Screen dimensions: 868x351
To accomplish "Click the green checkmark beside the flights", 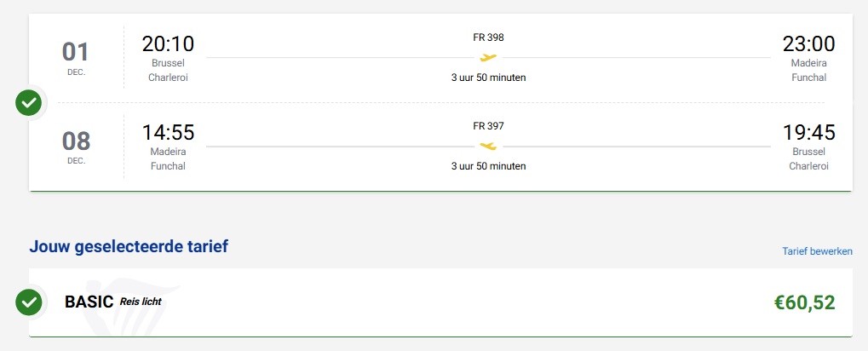I will (x=29, y=103).
